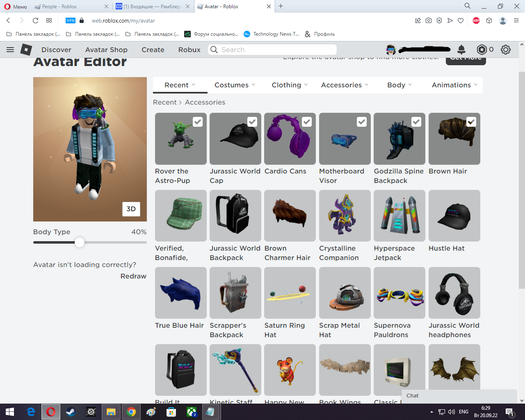Open the Форум социально bookmark
This screenshot has height=420, width=525.
tap(212, 34)
